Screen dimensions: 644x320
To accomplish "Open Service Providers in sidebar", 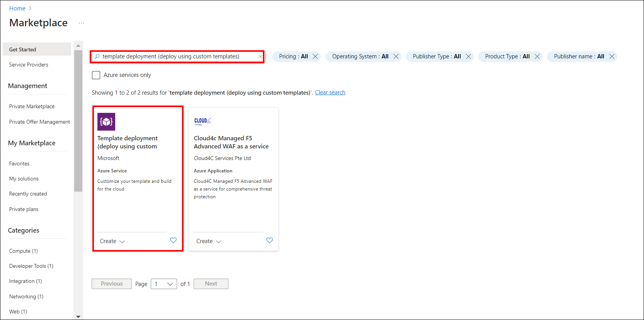I will (x=29, y=65).
